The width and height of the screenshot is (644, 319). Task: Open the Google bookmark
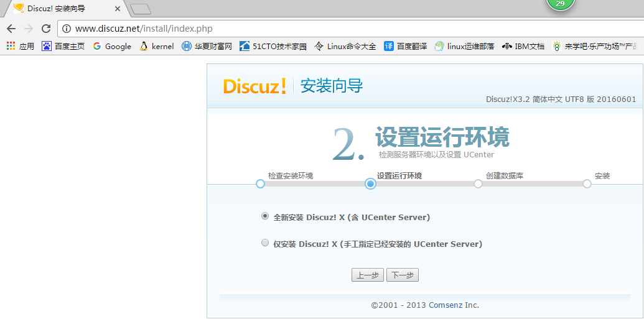(112, 47)
